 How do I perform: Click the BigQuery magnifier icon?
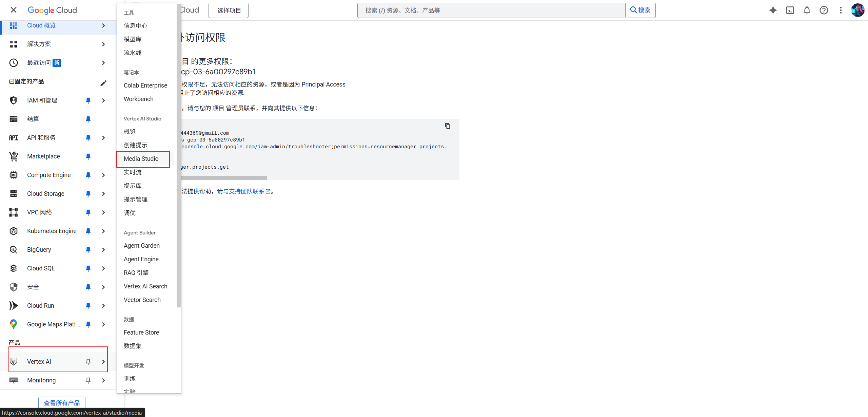[14, 250]
